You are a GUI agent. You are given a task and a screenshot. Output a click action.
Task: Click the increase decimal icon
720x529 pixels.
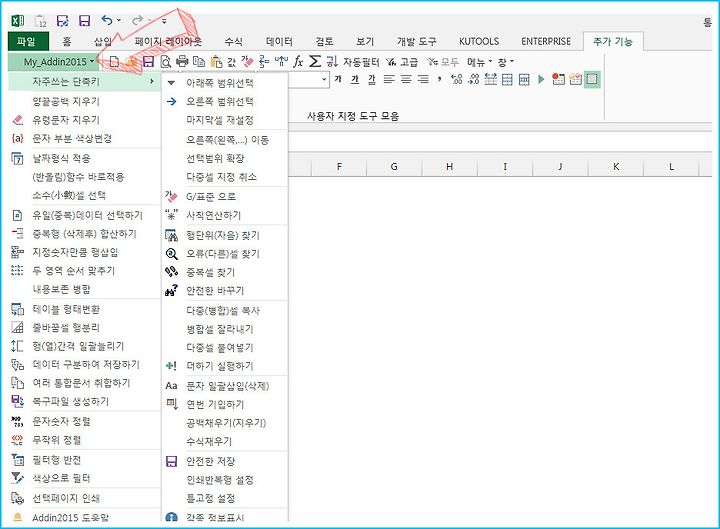coord(456,79)
